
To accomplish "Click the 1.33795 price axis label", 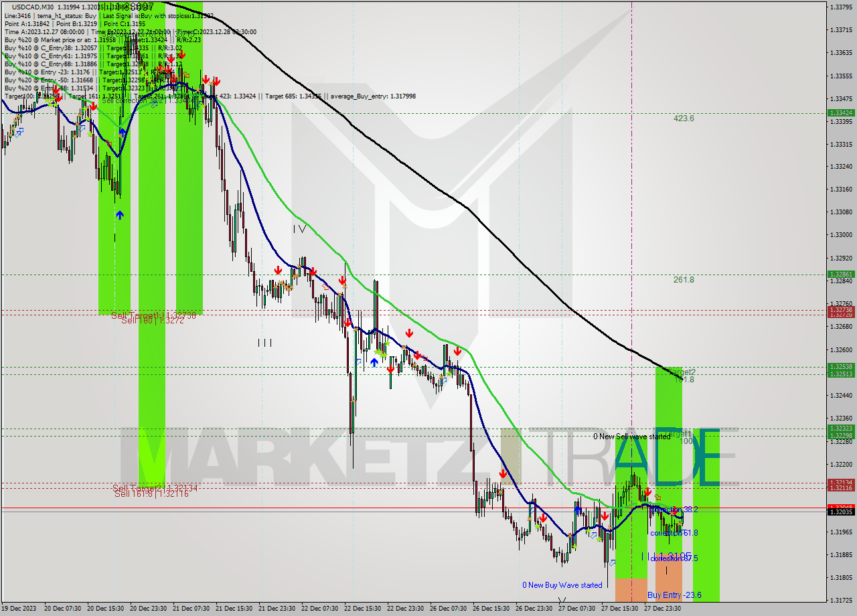I will pos(841,7).
